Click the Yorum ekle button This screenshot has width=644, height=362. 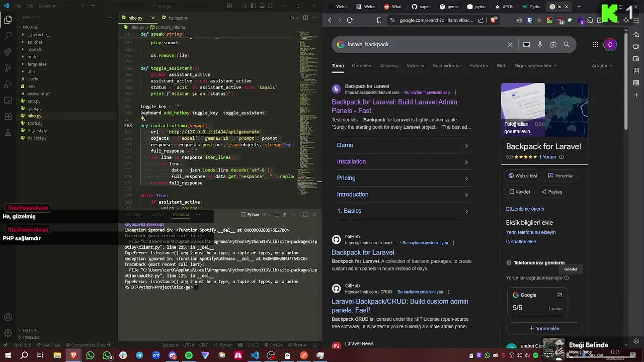[x=544, y=328]
